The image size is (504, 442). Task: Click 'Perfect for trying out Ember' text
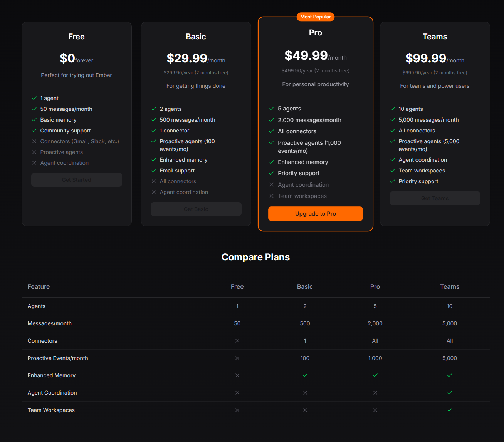point(76,75)
